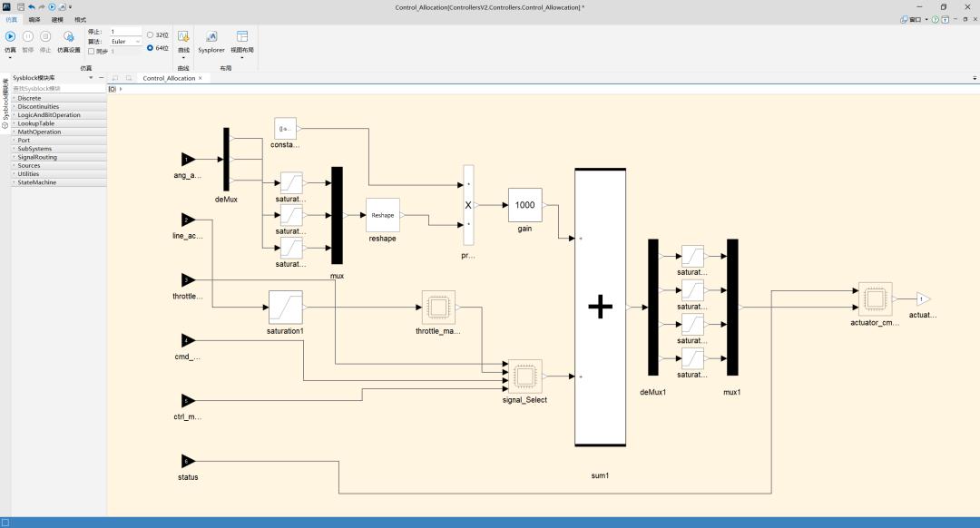Select the 32位 radio button
The height and width of the screenshot is (528, 980).
pyautogui.click(x=150, y=35)
